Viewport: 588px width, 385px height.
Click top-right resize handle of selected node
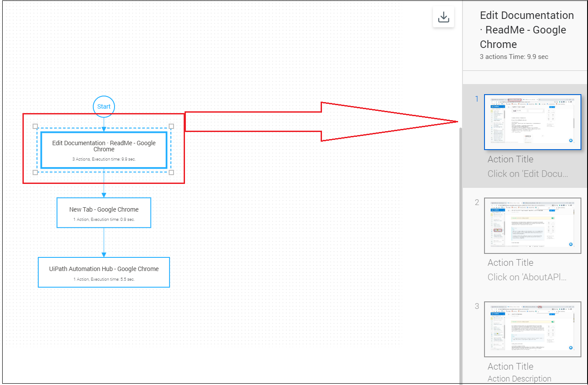[x=171, y=126]
